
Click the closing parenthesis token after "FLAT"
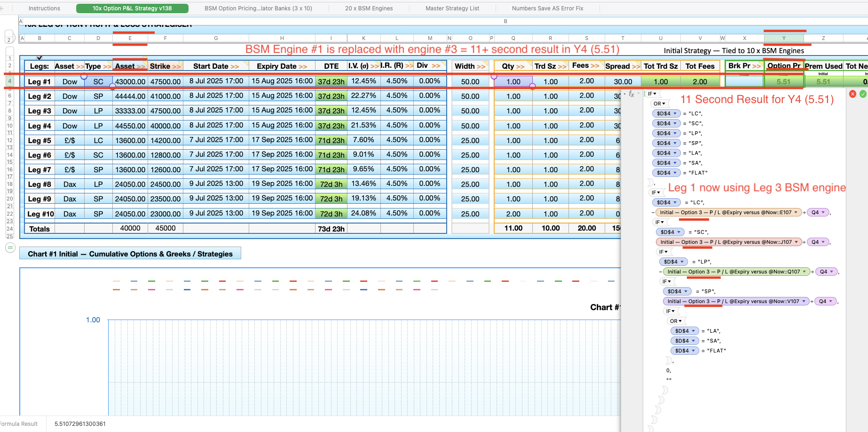coord(651,182)
